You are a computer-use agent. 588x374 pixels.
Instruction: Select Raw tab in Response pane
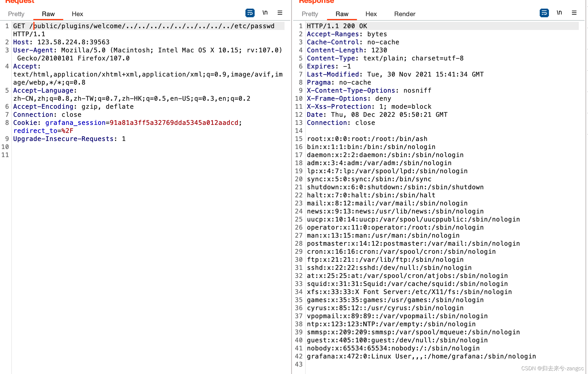tap(342, 14)
